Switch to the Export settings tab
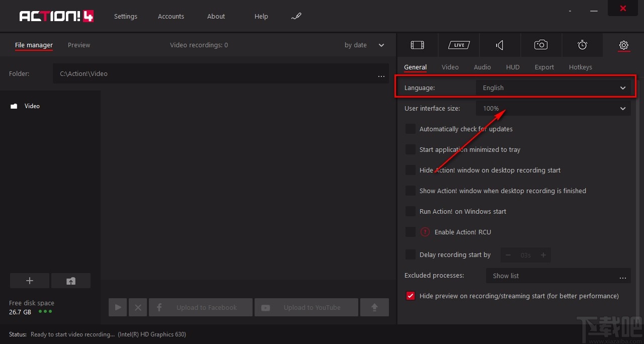Screen dimensions: 644x344 click(x=544, y=67)
